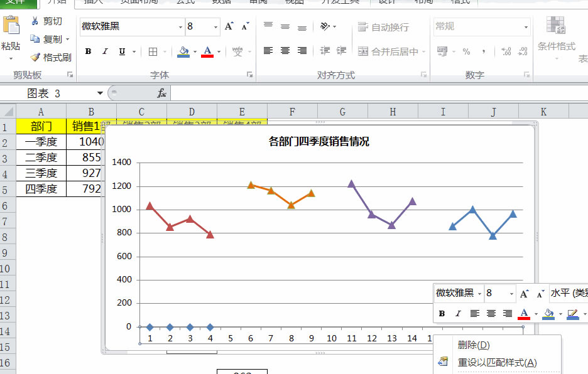Click the phonetic guide (wén) icon
Screen dimensions: 588x374
pos(237,51)
